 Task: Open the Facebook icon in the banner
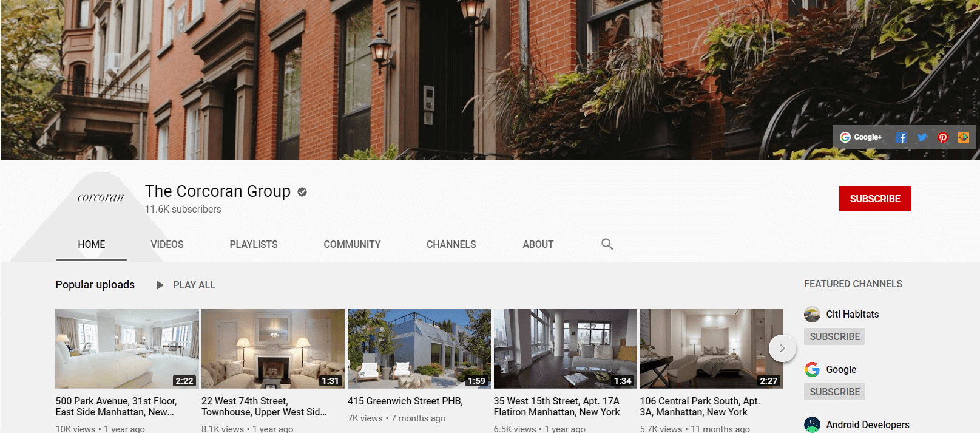[901, 138]
